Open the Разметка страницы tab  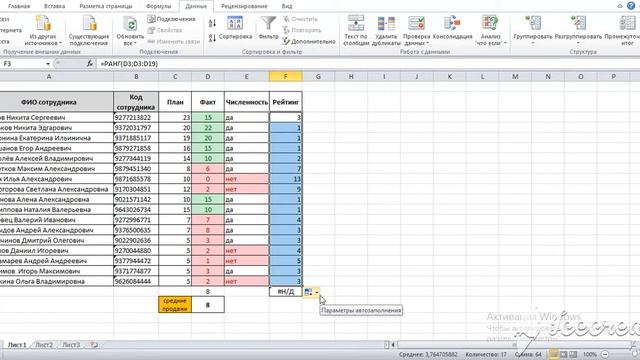106,6
